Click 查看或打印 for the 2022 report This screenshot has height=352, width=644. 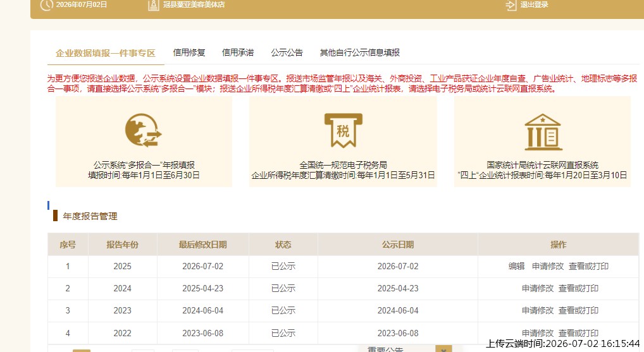pos(578,332)
